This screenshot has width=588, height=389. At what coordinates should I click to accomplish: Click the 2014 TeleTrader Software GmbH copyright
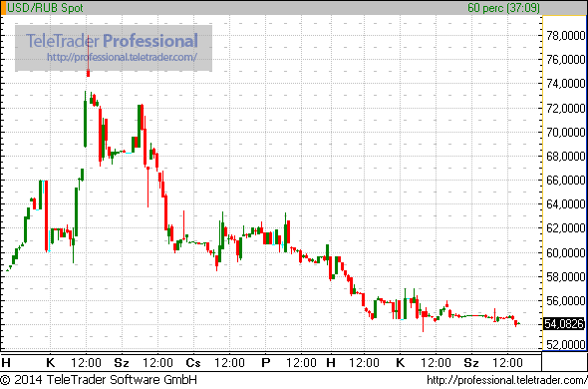[x=99, y=380]
